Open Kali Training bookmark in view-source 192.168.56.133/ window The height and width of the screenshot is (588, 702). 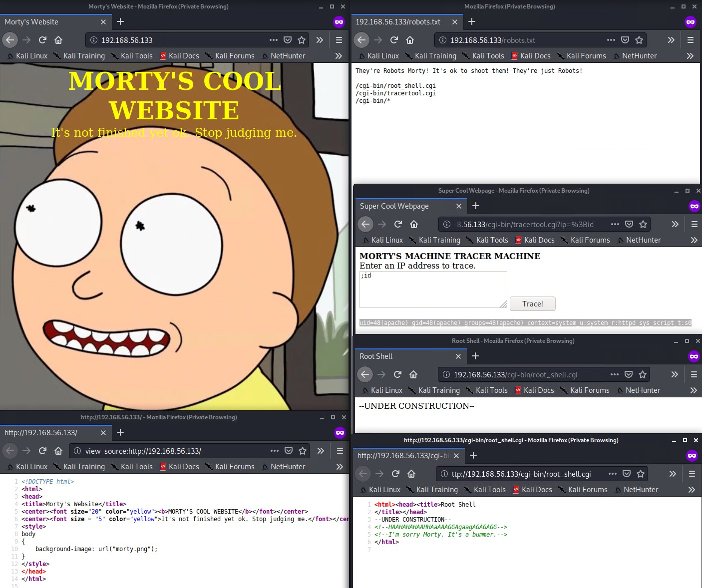pyautogui.click(x=79, y=467)
